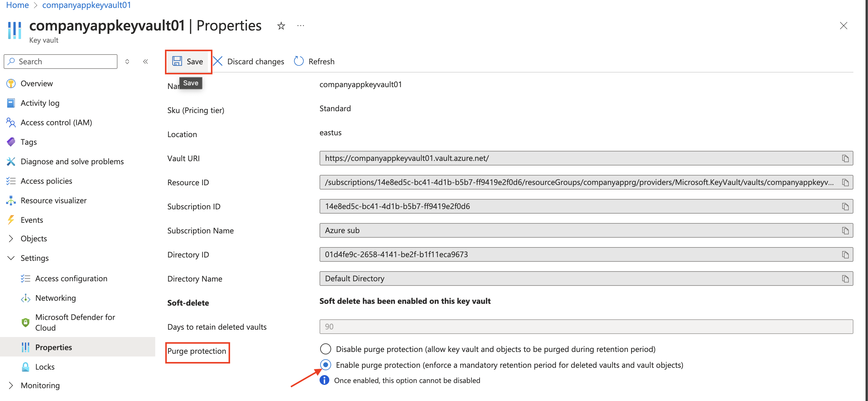Click the Tags purple tag icon

point(11,142)
